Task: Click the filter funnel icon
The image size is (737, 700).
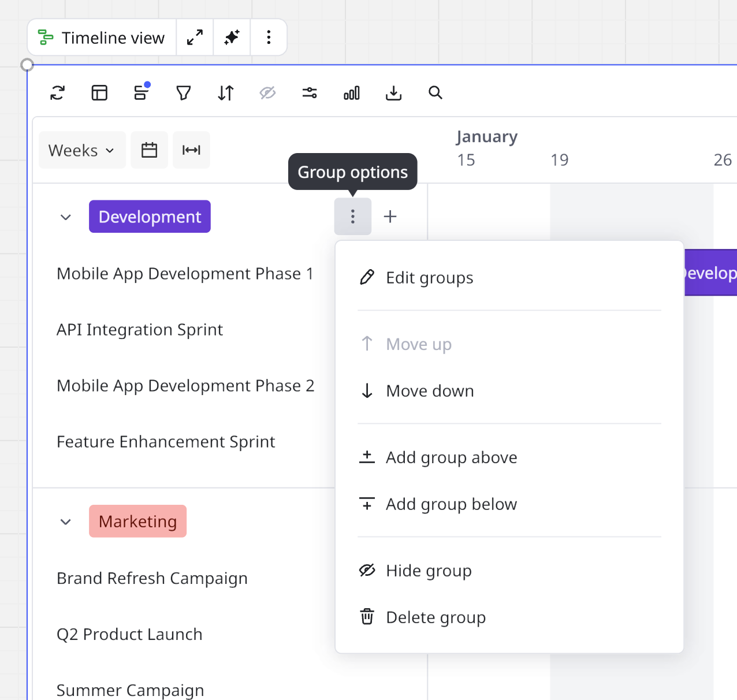Action: point(184,93)
